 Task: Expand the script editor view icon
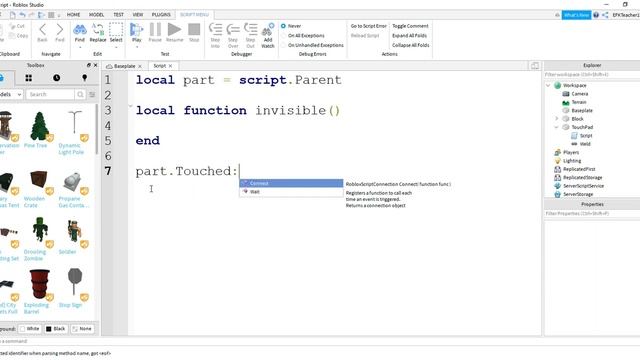[x=535, y=66]
